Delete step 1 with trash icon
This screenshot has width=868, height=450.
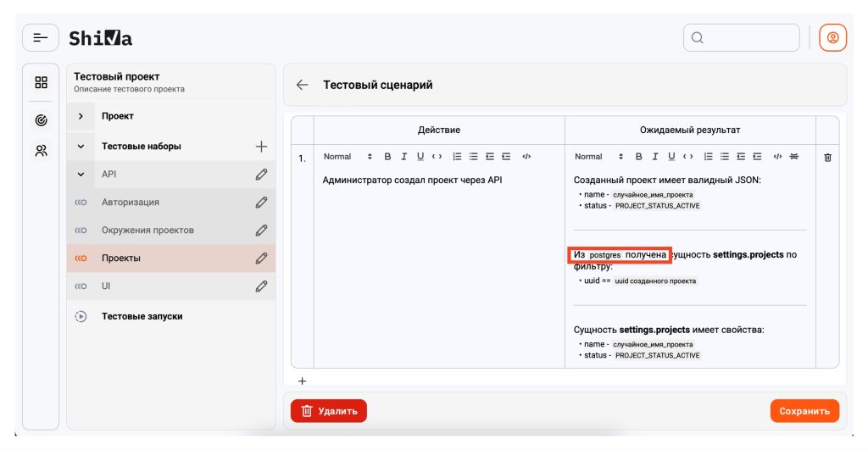tap(827, 158)
